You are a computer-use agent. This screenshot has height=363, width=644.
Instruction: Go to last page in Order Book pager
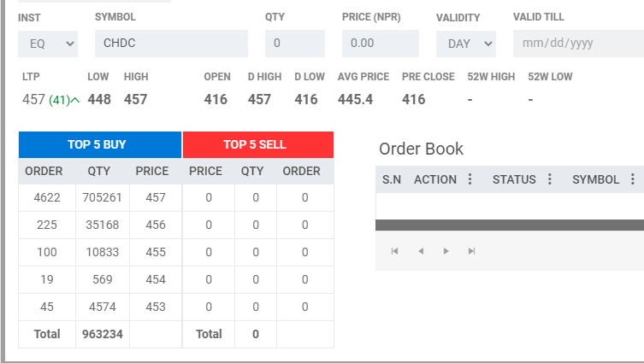[471, 251]
